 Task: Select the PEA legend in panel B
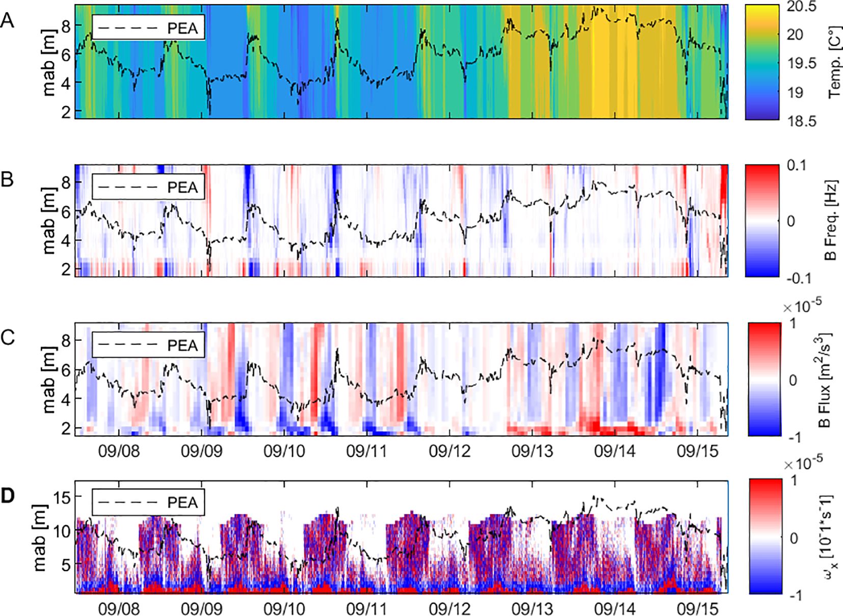(148, 186)
